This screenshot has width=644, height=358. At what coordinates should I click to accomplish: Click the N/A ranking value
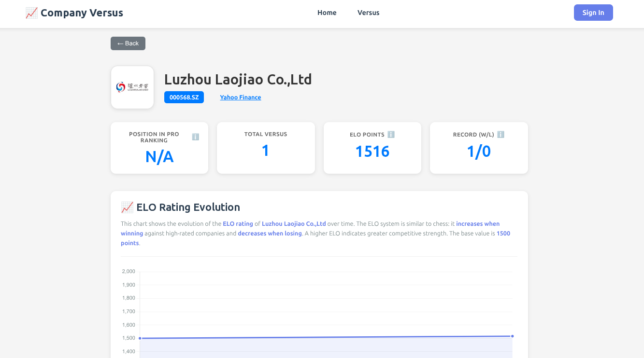(159, 157)
